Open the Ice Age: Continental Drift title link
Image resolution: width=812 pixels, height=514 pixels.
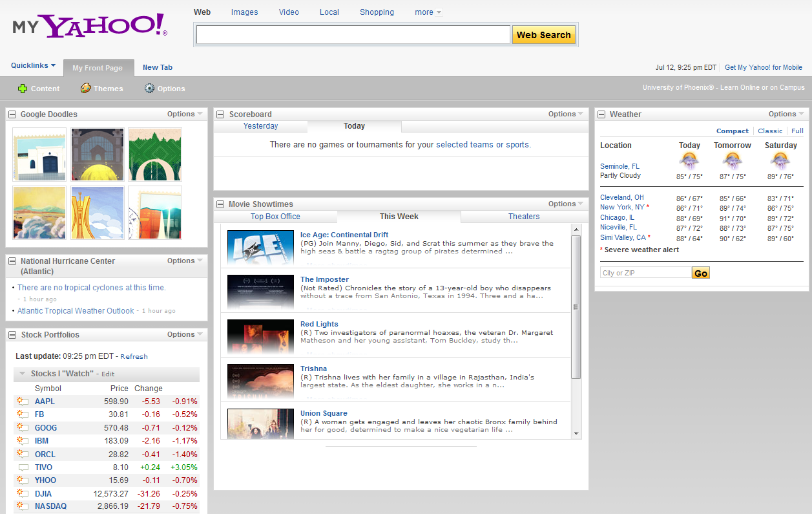click(344, 235)
